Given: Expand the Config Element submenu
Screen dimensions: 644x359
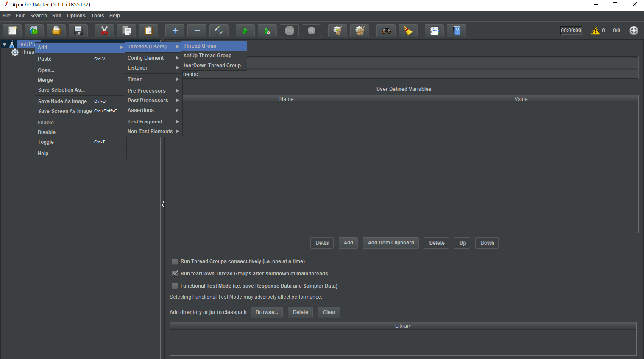Looking at the screenshot, I should point(153,58).
